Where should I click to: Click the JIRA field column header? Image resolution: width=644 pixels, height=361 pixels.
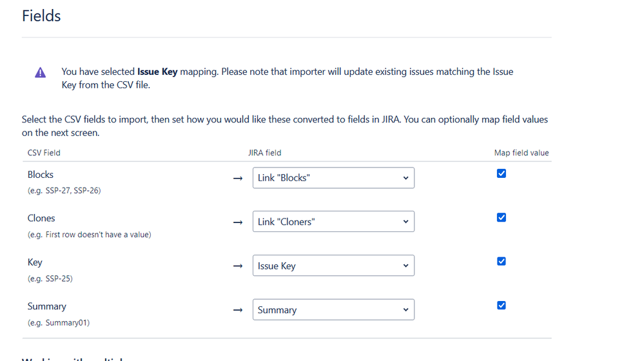pyautogui.click(x=264, y=153)
